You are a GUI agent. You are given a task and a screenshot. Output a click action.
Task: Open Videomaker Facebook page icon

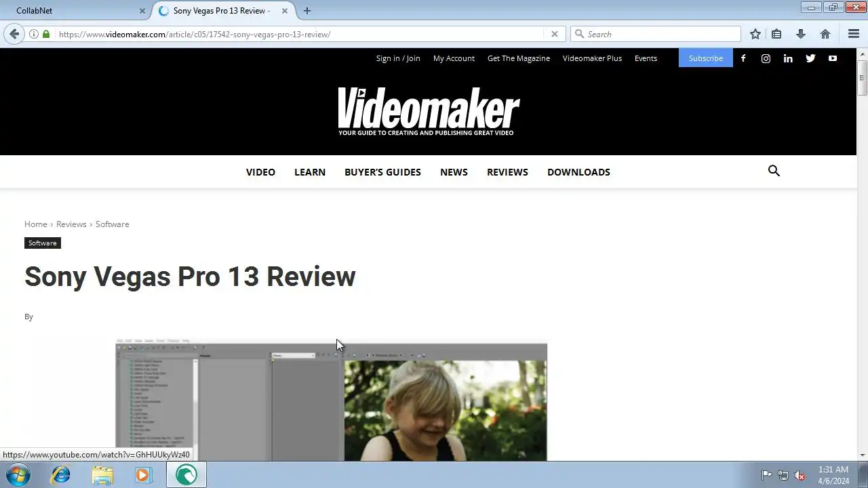pos(743,58)
